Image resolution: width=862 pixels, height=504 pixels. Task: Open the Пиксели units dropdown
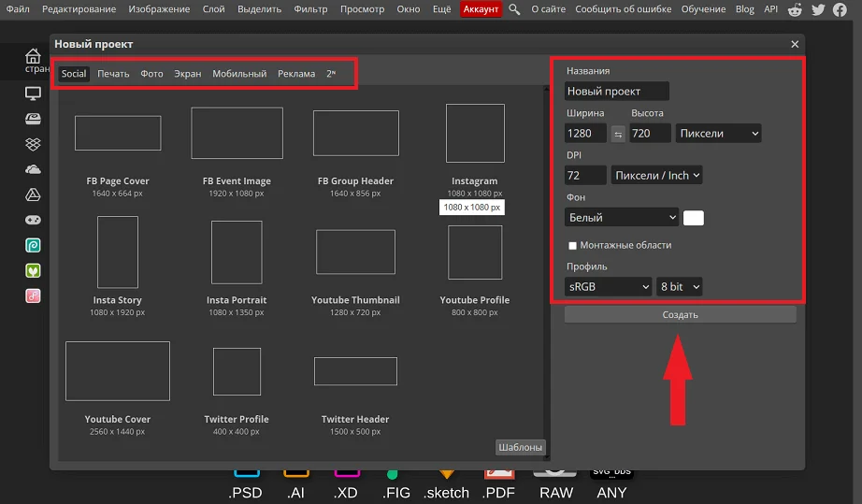click(x=718, y=134)
